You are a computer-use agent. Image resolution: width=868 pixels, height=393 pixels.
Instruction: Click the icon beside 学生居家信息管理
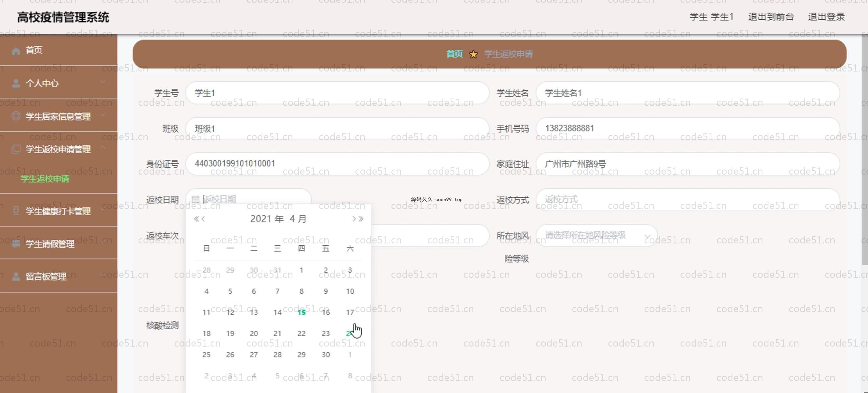(x=16, y=116)
